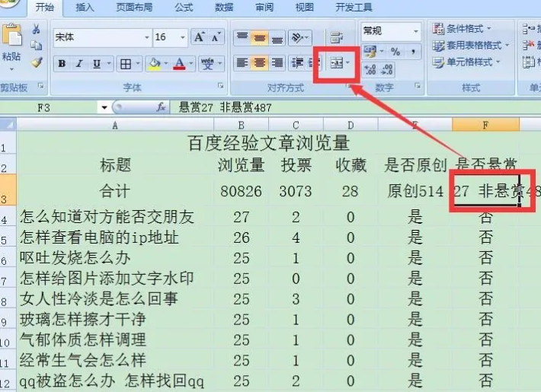
Task: Toggle bottom vertical alignment
Action: 277,37
